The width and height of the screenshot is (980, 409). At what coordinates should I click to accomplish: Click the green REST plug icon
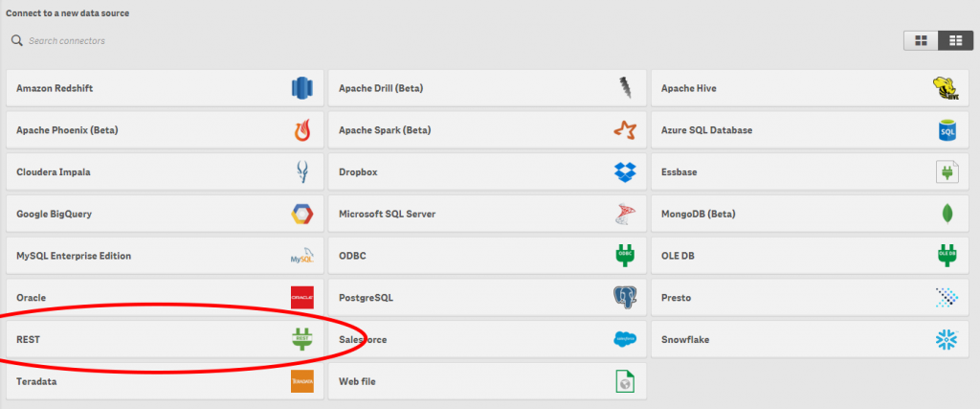[301, 339]
